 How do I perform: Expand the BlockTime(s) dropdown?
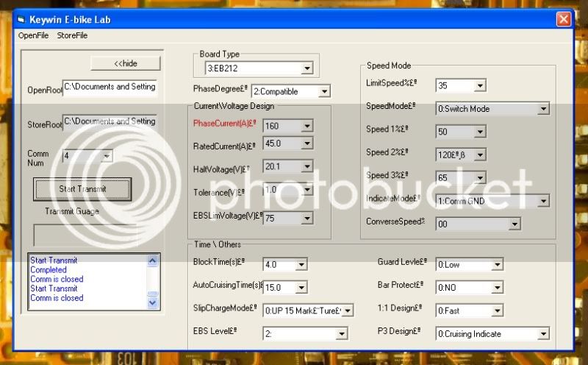coord(301,265)
